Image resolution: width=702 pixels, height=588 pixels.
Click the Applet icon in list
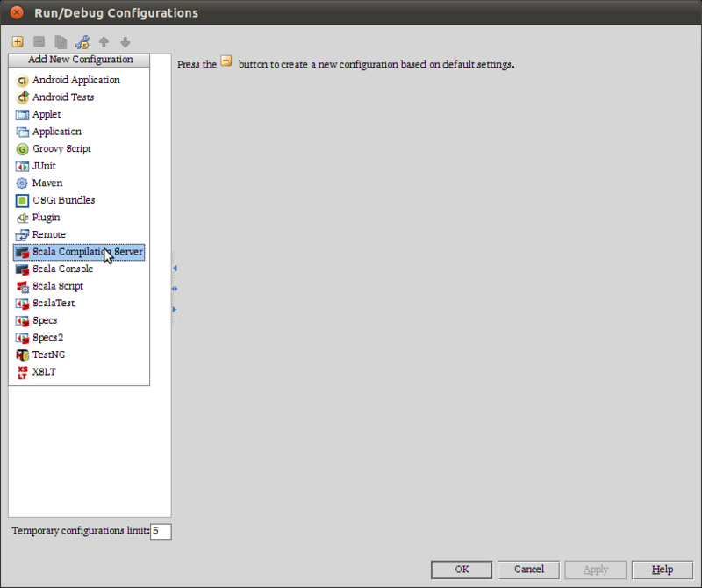pyautogui.click(x=22, y=115)
